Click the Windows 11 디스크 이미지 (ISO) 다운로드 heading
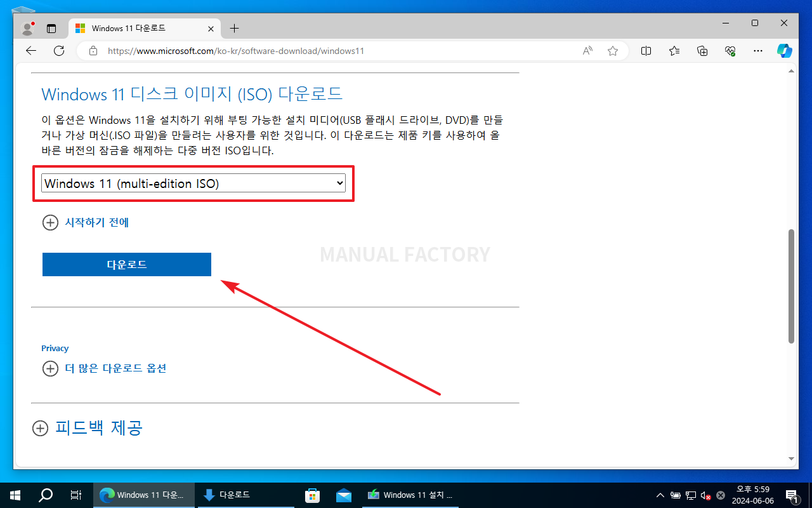Viewport: 812px width, 508px height. point(192,95)
